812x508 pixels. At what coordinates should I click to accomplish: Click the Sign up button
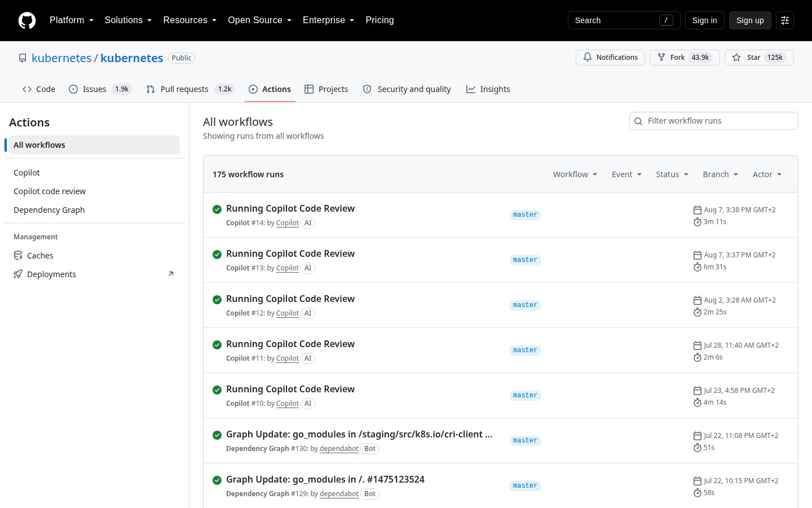pos(750,20)
